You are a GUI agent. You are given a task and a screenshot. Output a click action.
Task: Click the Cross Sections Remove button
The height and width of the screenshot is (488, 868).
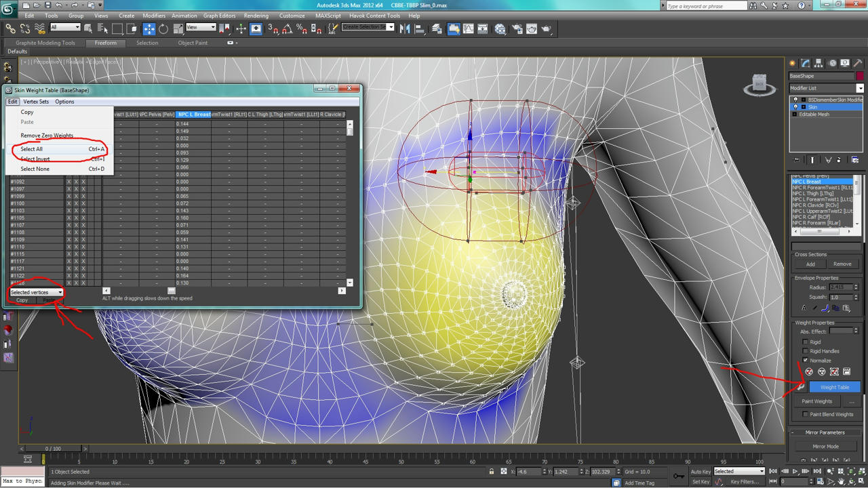842,264
